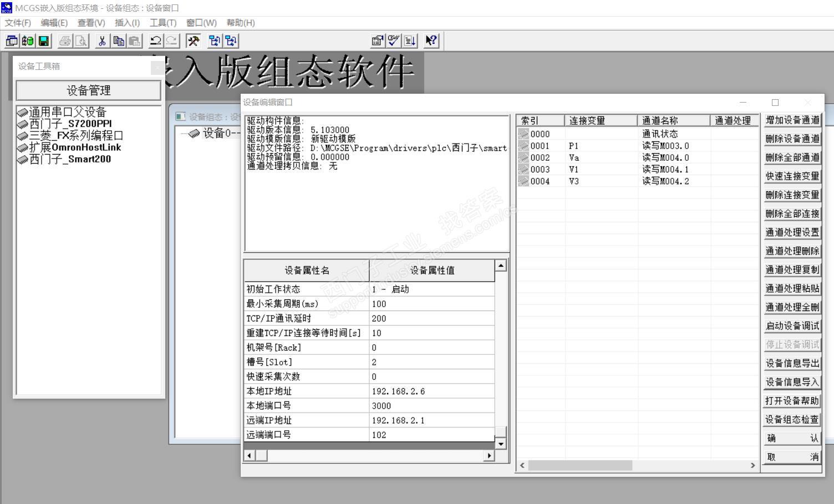Click the 本地IP地址 value 192.168.2.6
The width and height of the screenshot is (834, 504).
pyautogui.click(x=432, y=391)
